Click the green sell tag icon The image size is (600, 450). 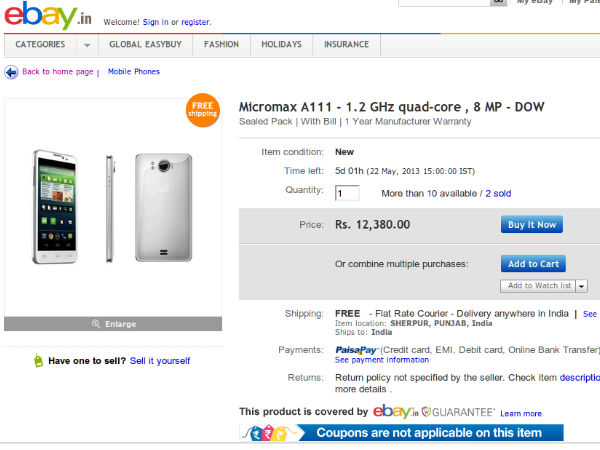pos(38,360)
